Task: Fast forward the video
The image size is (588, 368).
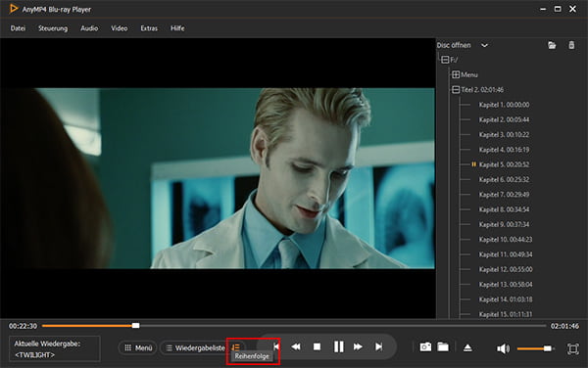Action: click(358, 346)
